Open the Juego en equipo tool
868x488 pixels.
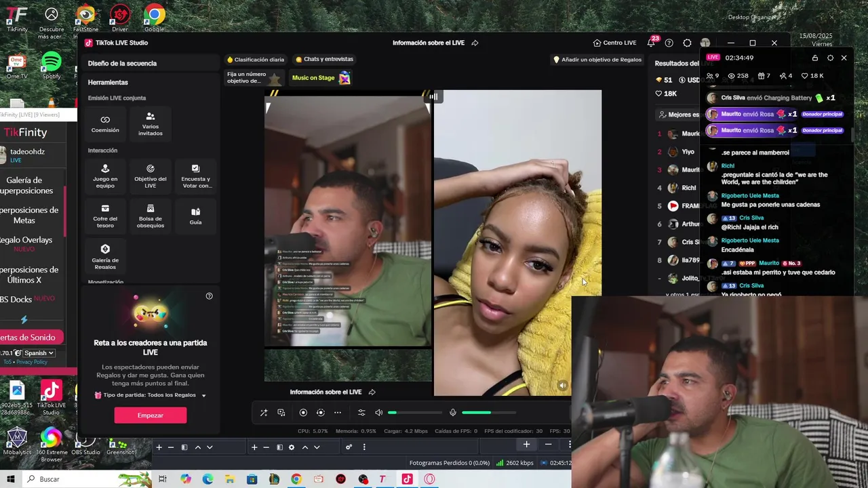tap(105, 176)
